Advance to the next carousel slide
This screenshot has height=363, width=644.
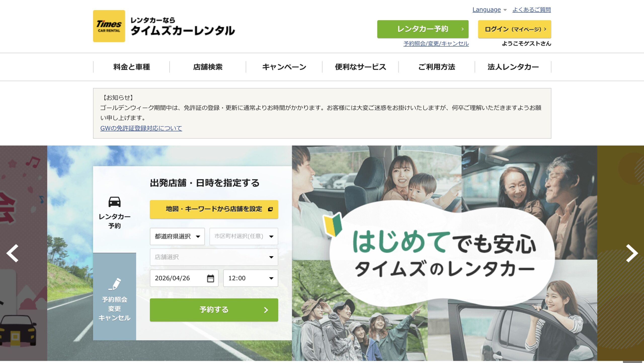[x=631, y=253]
